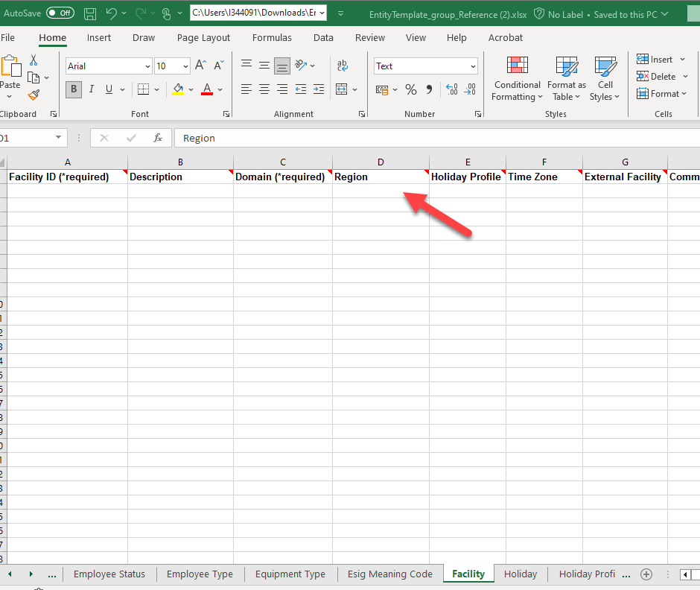
Task: Apply red font color
Action: 207,89
